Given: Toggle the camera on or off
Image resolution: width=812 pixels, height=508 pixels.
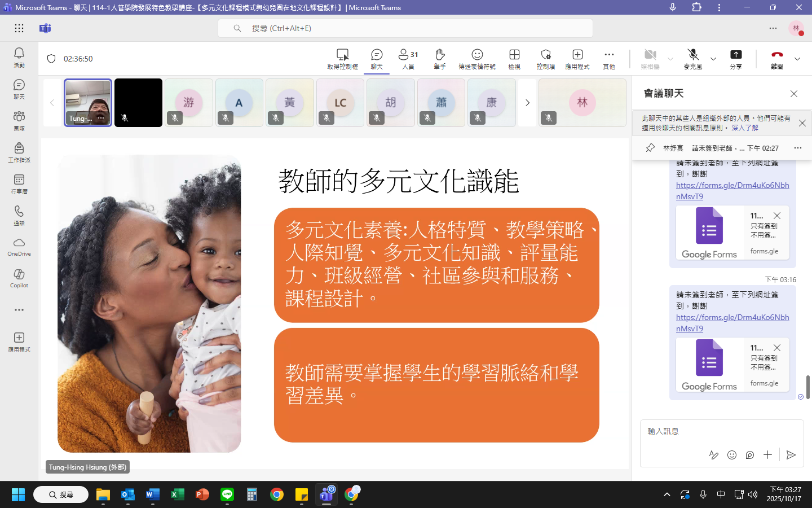Looking at the screenshot, I should click(650, 58).
